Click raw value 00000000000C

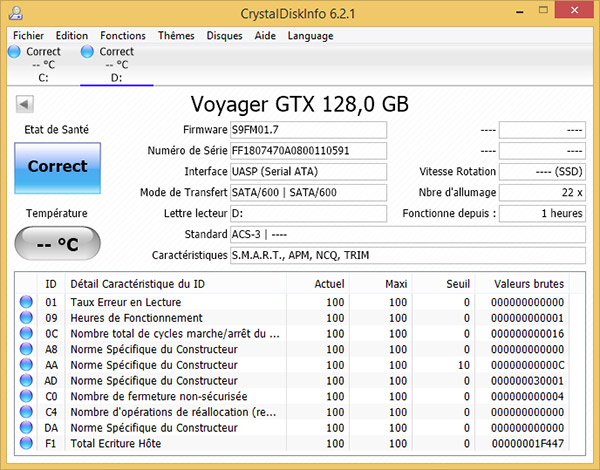pos(528,365)
